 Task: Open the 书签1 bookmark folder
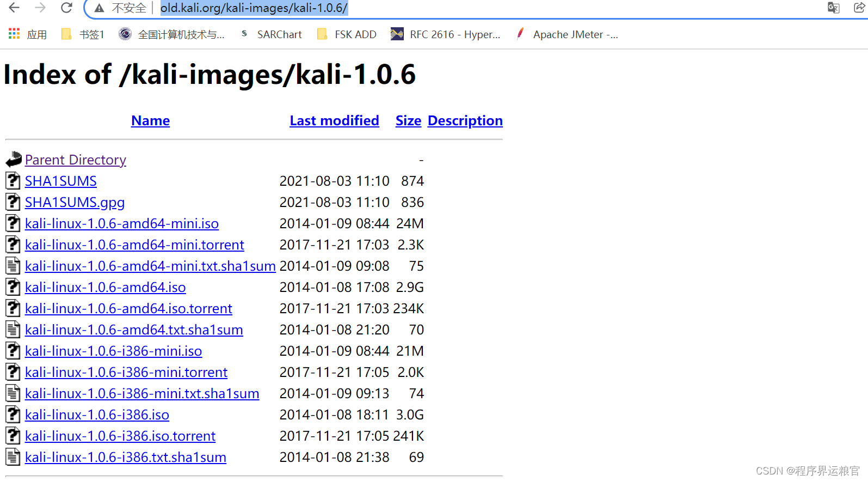pyautogui.click(x=82, y=34)
